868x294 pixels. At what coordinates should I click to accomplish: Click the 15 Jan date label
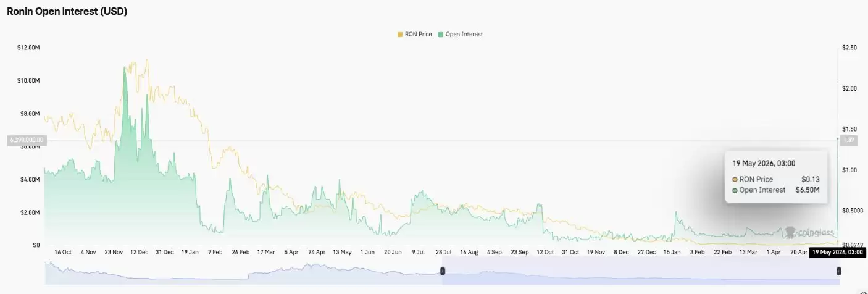(672, 252)
